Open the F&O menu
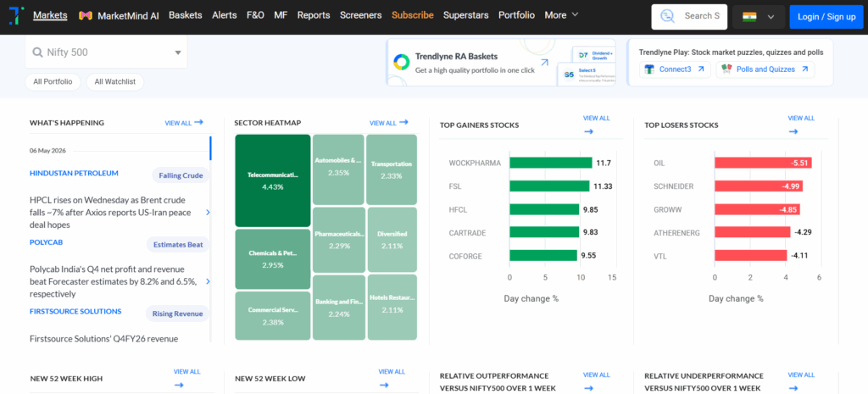This screenshot has width=868, height=394. click(x=255, y=15)
